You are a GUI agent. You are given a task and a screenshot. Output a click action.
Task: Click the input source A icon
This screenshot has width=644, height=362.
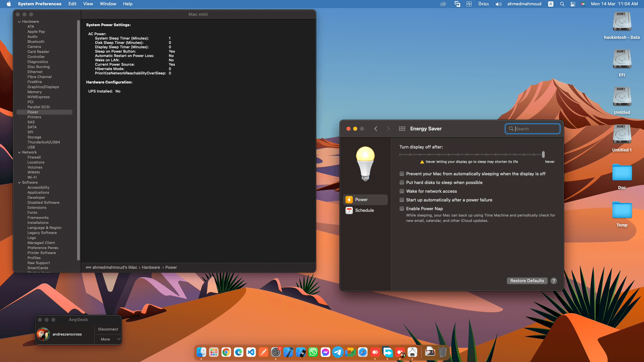coord(551,4)
